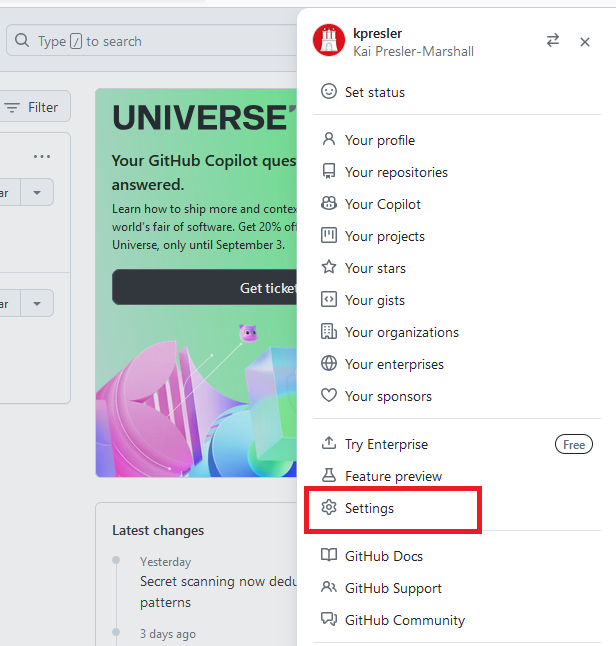Open the GitHub Docs link
This screenshot has height=646, width=616.
[383, 556]
